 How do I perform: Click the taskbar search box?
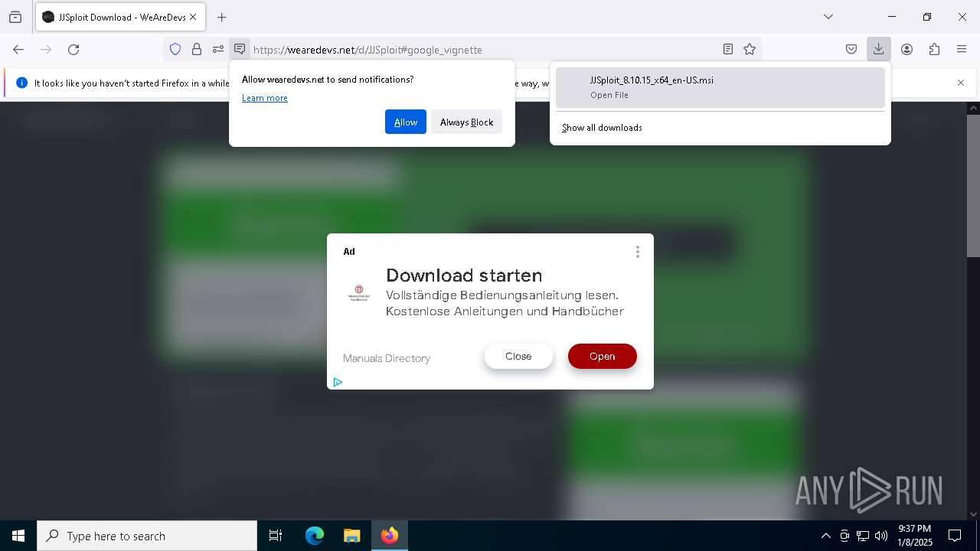coord(147,536)
